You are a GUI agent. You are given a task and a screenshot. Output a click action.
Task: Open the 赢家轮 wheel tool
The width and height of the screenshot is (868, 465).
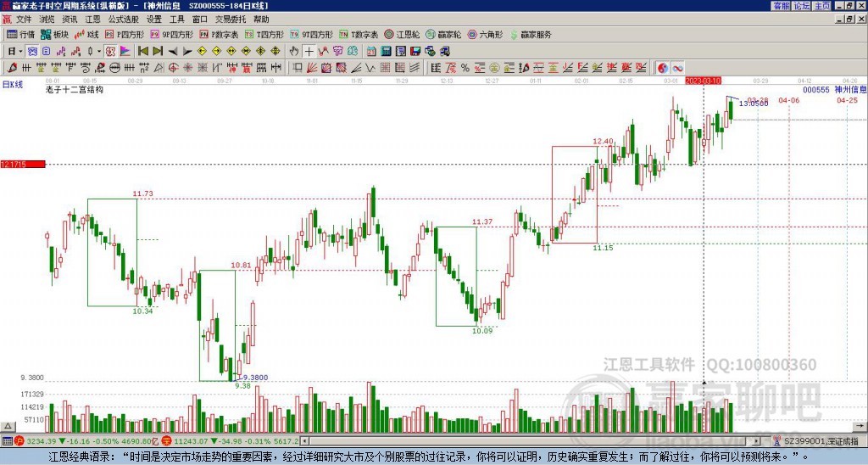point(443,34)
